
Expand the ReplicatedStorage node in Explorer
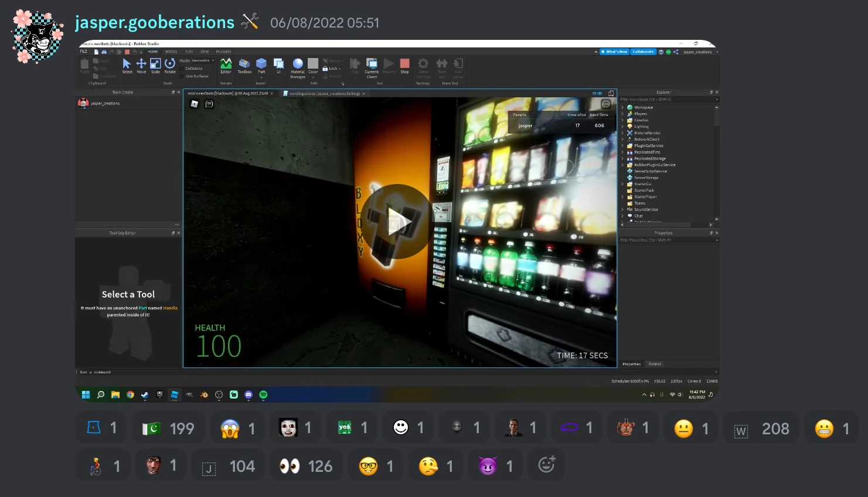622,158
